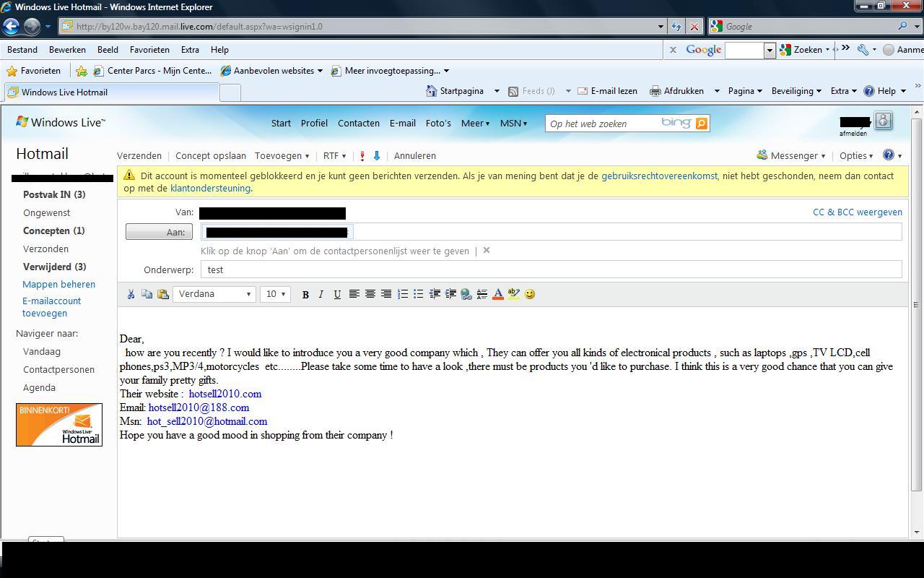Mark message as low priority
Image resolution: width=924 pixels, height=578 pixels.
tap(376, 156)
